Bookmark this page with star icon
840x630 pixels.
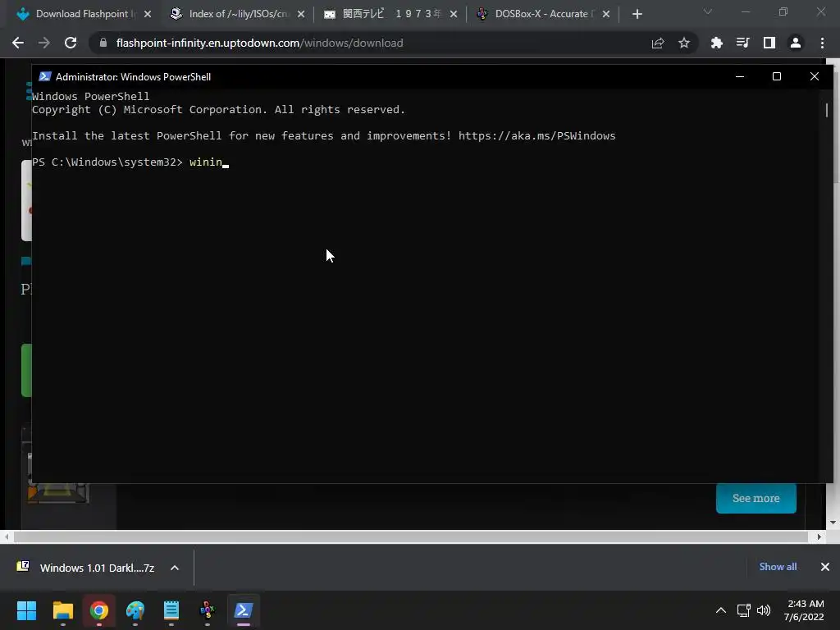[x=683, y=43]
